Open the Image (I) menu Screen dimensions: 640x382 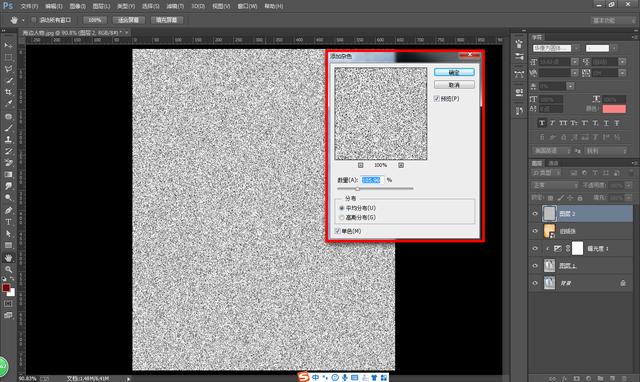pyautogui.click(x=78, y=6)
